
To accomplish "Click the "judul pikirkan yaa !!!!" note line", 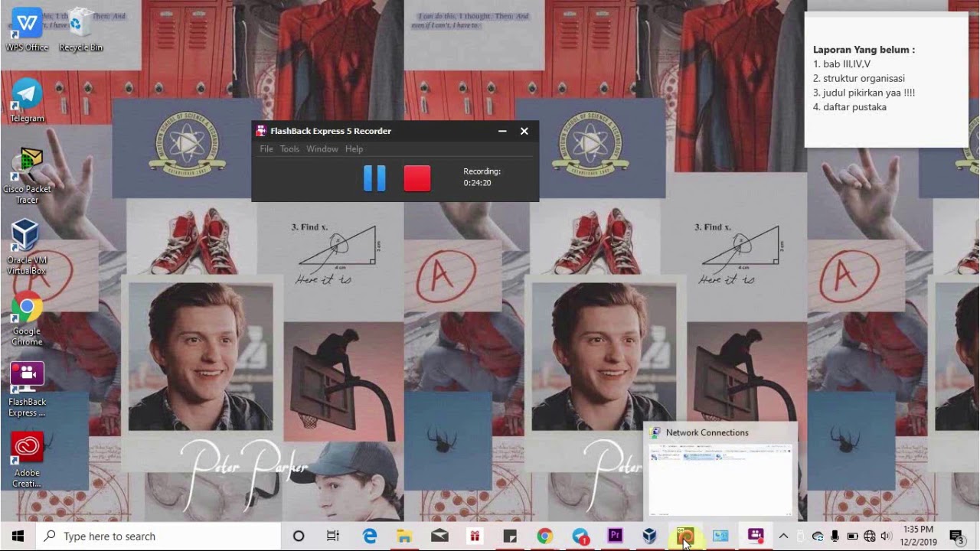I will 864,93.
